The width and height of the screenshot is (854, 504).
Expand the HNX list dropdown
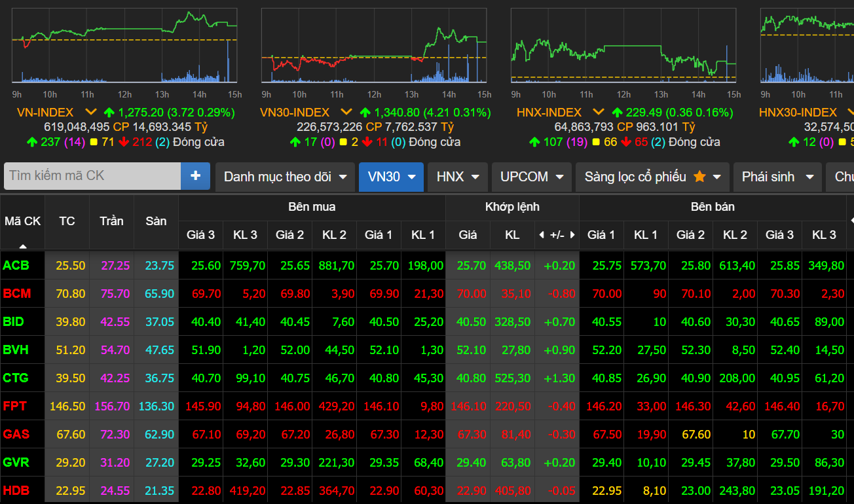[457, 177]
